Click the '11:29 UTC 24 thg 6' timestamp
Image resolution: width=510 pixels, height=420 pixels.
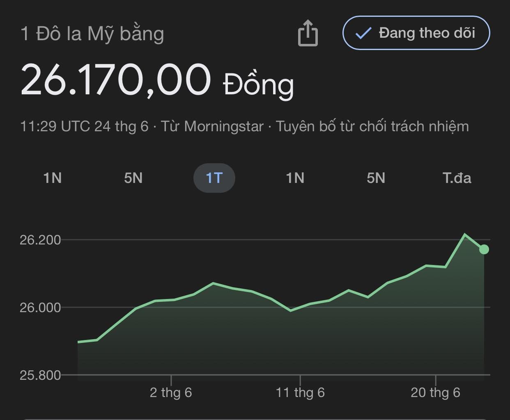[x=84, y=126]
